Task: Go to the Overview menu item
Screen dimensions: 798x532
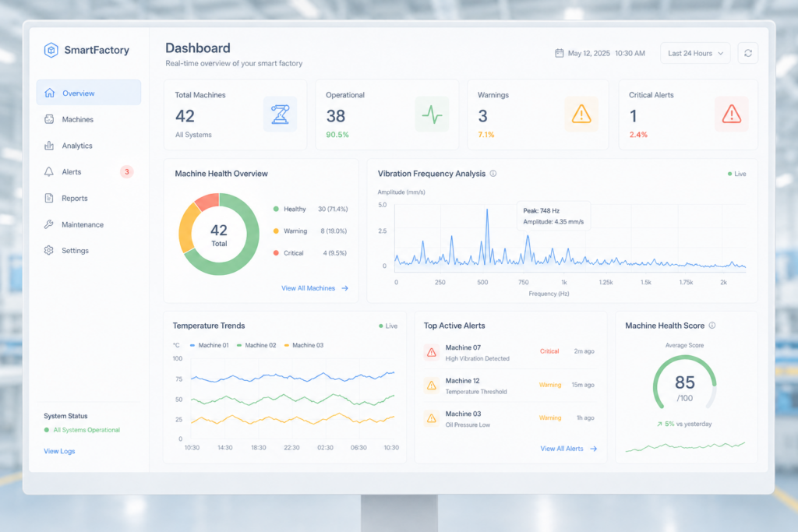Action: 89,93
